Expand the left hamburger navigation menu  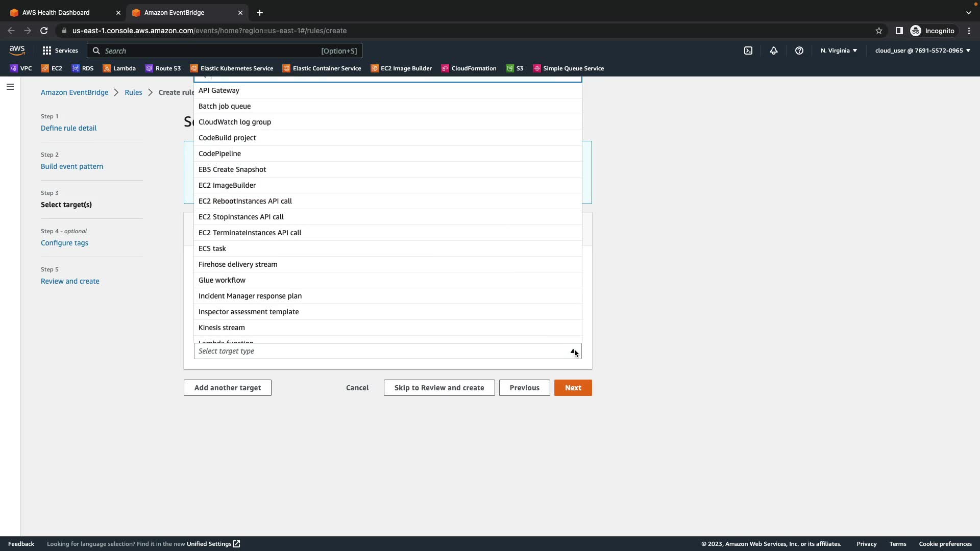(10, 87)
